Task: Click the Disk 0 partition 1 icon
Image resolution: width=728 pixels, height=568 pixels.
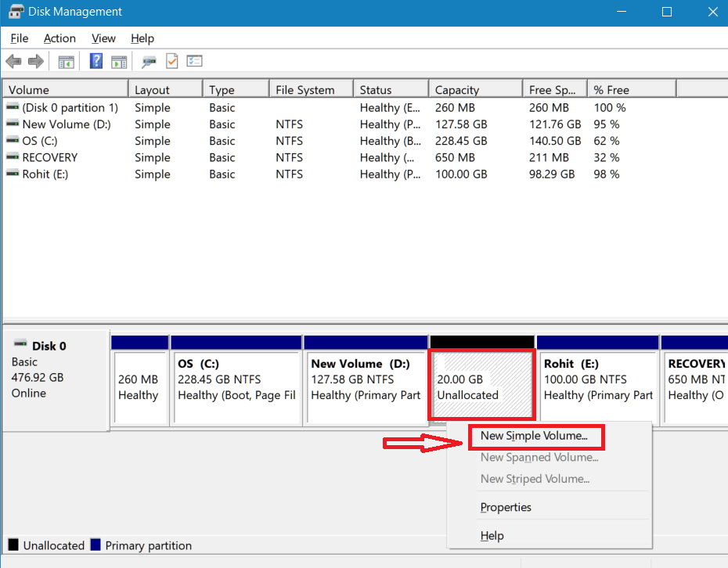Action: point(11,107)
